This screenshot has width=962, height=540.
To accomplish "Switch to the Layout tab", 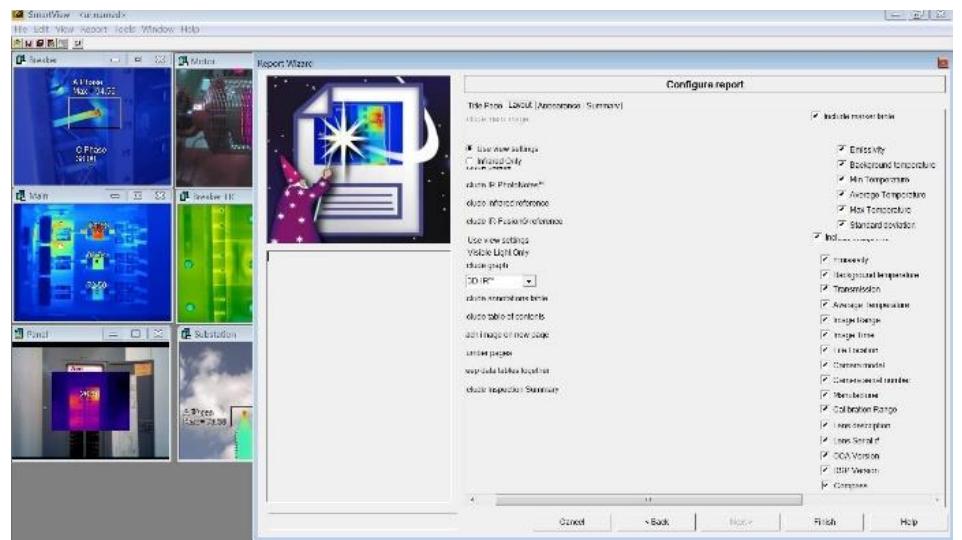I will [520, 105].
